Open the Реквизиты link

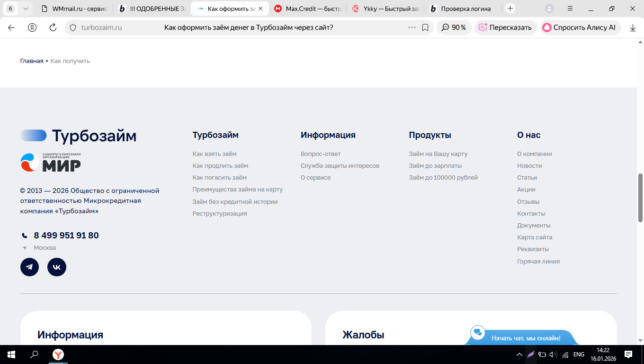tap(533, 249)
